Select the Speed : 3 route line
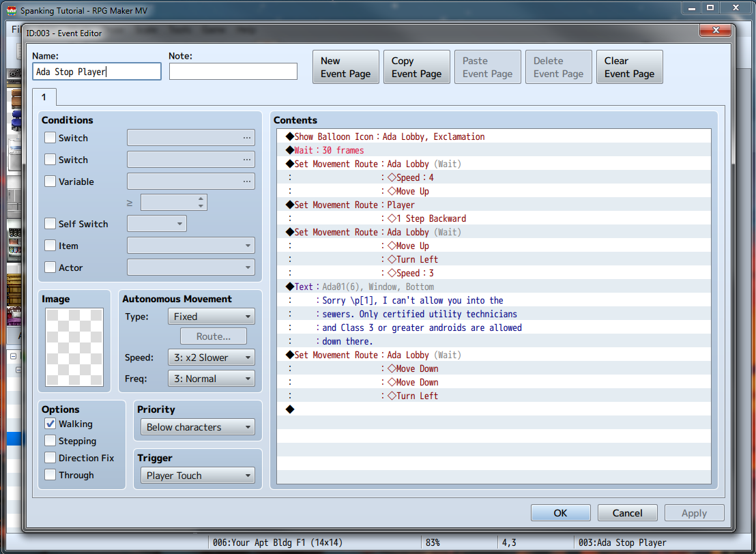This screenshot has height=554, width=756. (x=494, y=273)
